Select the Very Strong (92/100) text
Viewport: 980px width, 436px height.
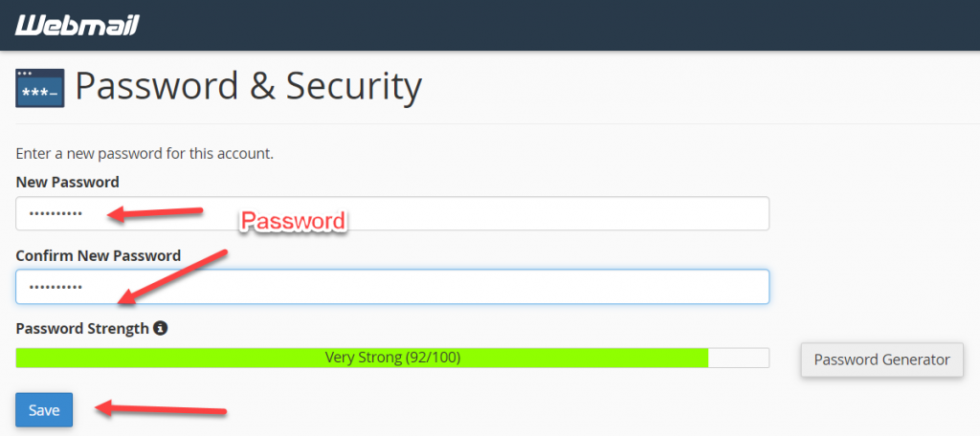(392, 358)
